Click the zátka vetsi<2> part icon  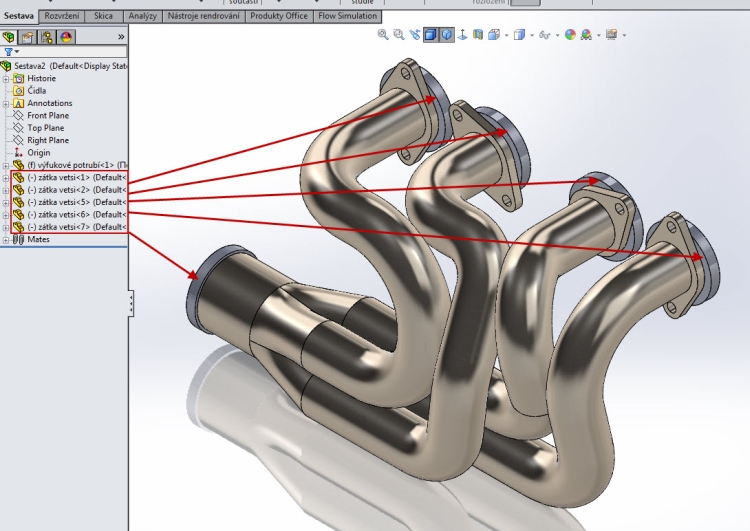(x=18, y=190)
